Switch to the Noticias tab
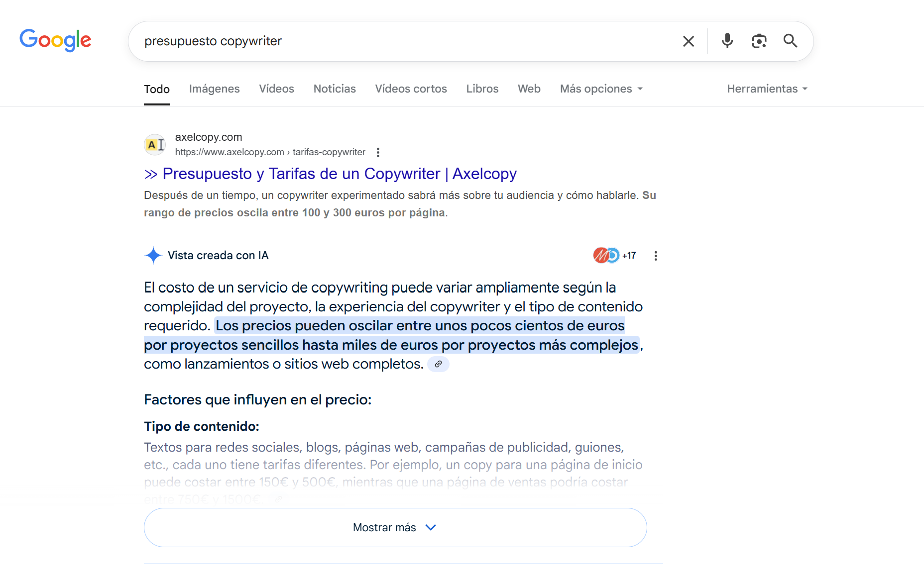 pyautogui.click(x=335, y=89)
